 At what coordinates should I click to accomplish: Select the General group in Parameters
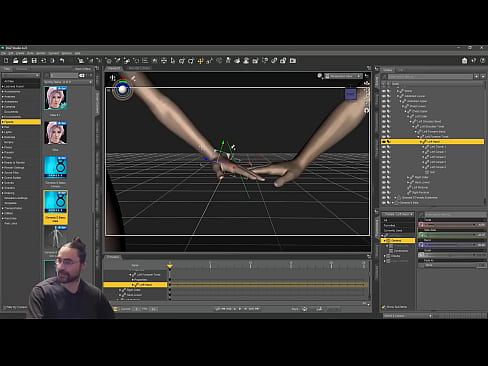pos(398,240)
